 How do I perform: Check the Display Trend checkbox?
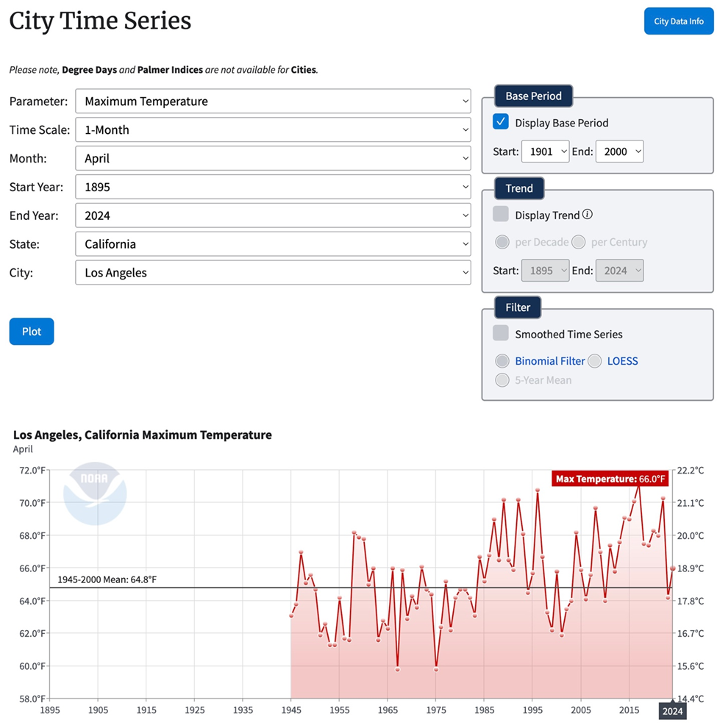pyautogui.click(x=501, y=215)
